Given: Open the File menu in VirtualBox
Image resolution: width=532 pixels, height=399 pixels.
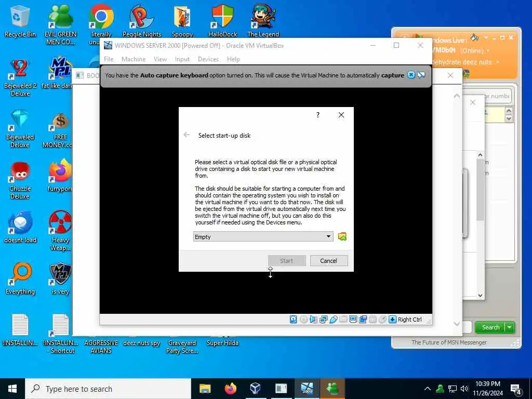Looking at the screenshot, I should [109, 59].
